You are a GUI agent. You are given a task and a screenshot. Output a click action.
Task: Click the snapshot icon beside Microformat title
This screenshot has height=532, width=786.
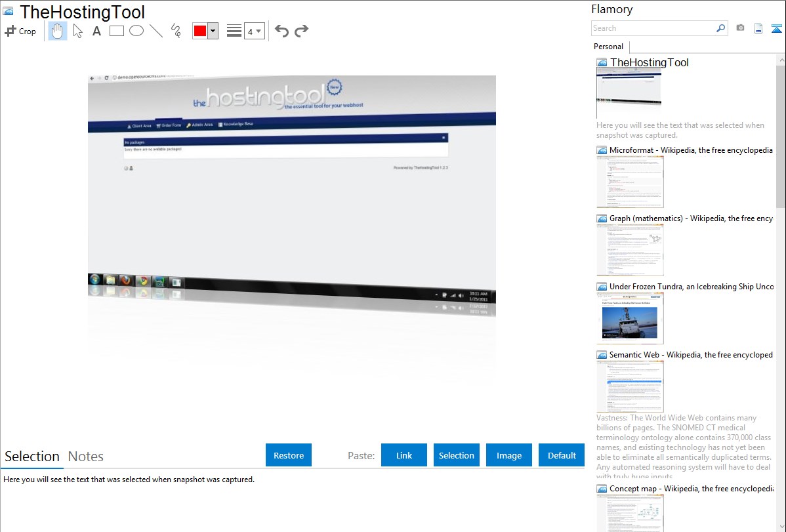point(602,150)
